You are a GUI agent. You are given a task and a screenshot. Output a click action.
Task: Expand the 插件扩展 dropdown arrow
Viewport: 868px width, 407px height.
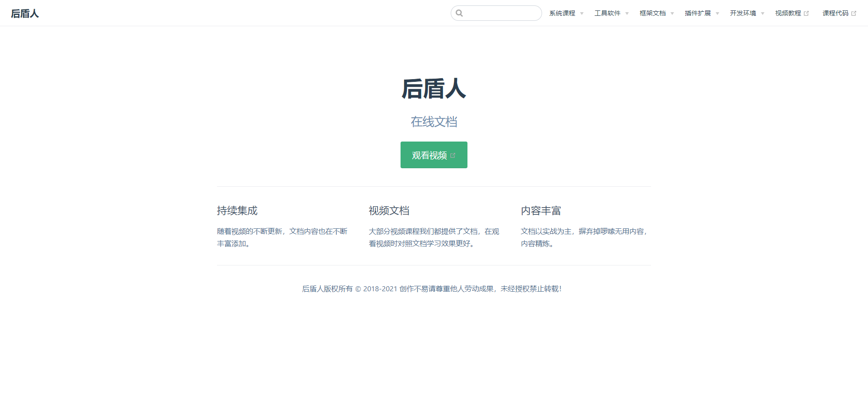point(717,14)
